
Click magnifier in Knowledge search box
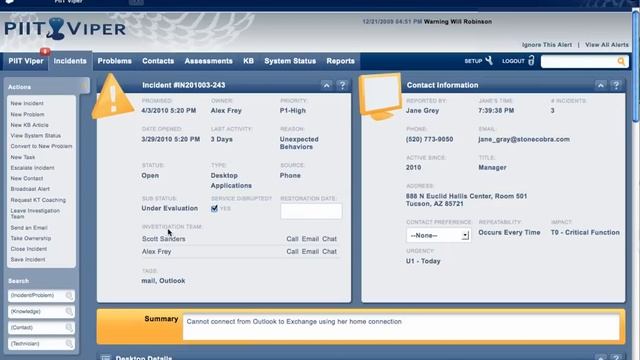pos(69,312)
